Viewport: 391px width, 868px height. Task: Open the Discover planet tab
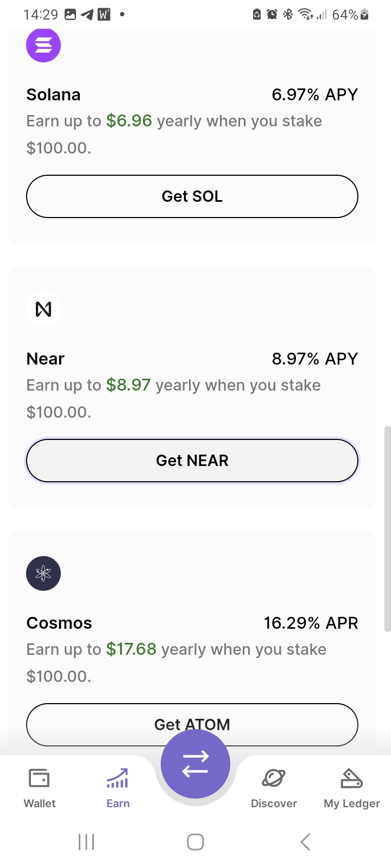click(274, 788)
